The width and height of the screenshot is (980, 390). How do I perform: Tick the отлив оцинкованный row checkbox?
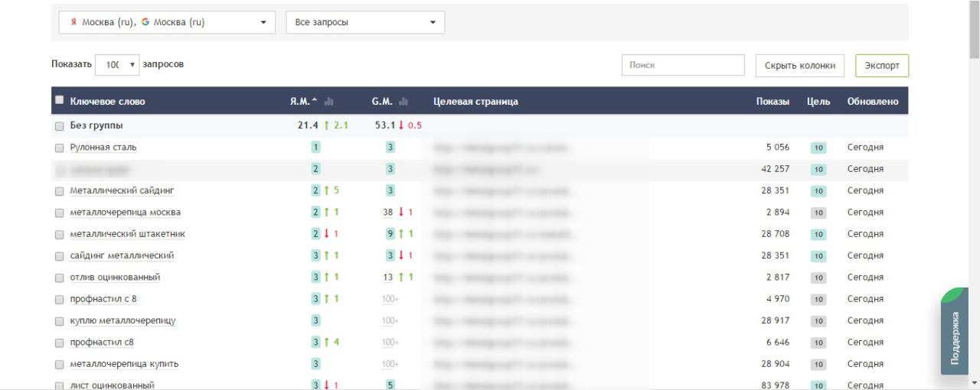59,278
